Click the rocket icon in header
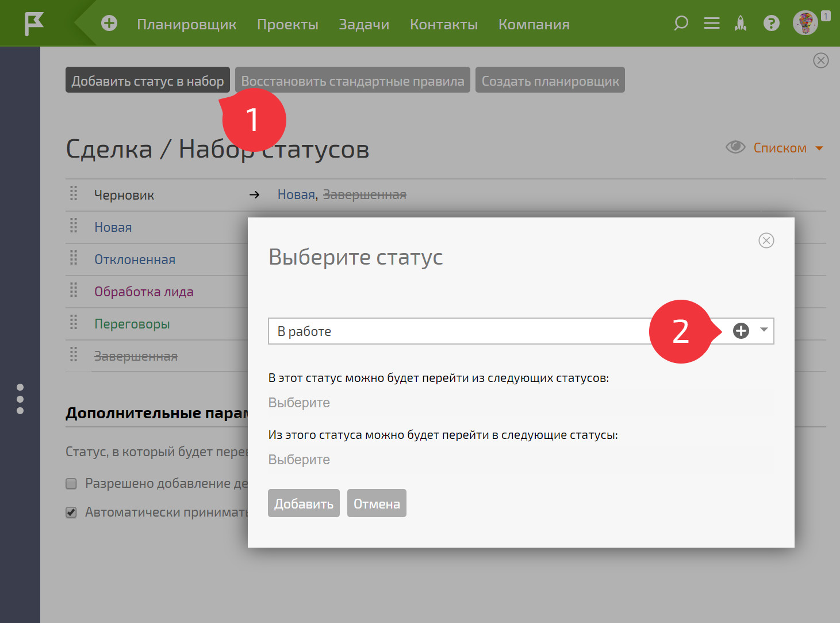Screen dimensions: 840x623 [741, 24]
